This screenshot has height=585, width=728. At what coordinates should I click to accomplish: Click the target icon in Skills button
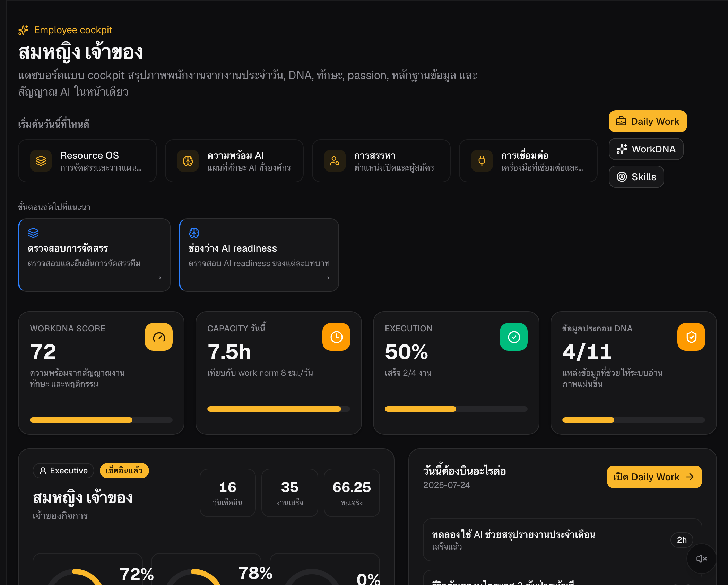click(x=622, y=177)
